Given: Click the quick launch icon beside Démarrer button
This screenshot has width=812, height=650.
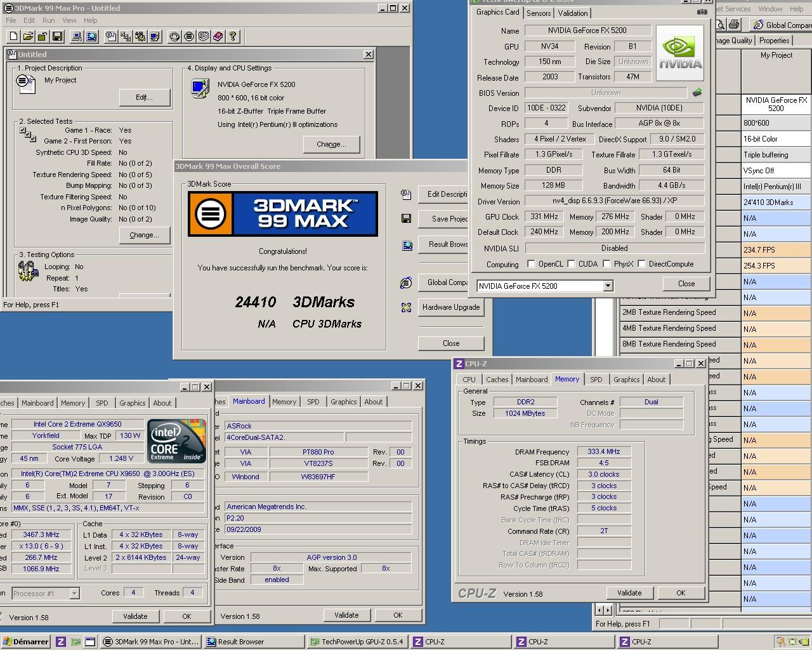Looking at the screenshot, I should click(61, 642).
